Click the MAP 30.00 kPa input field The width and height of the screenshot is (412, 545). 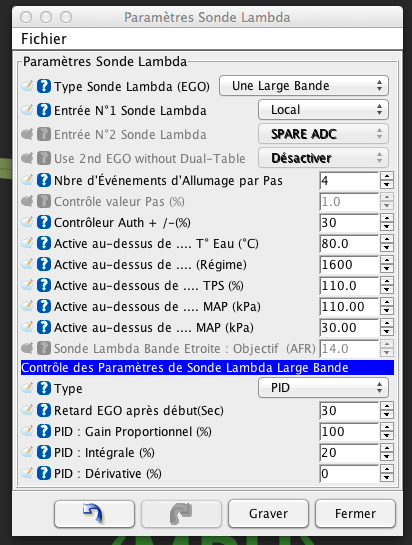[349, 327]
